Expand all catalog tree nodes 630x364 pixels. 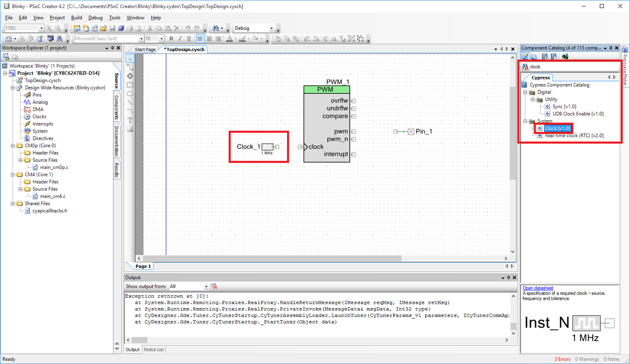tap(545, 57)
